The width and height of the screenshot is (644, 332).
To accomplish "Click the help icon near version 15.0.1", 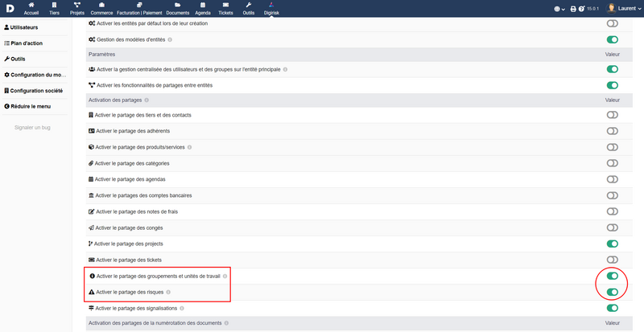I will point(581,9).
